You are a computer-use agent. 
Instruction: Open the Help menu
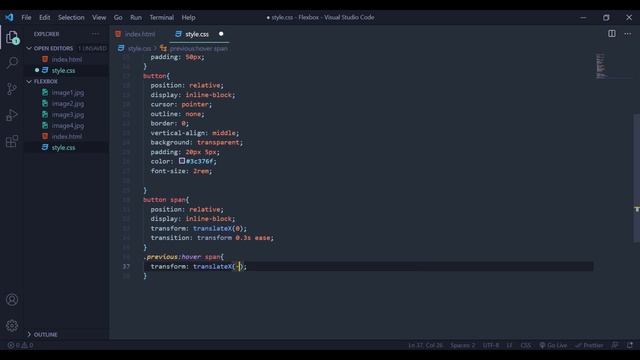click(188, 18)
